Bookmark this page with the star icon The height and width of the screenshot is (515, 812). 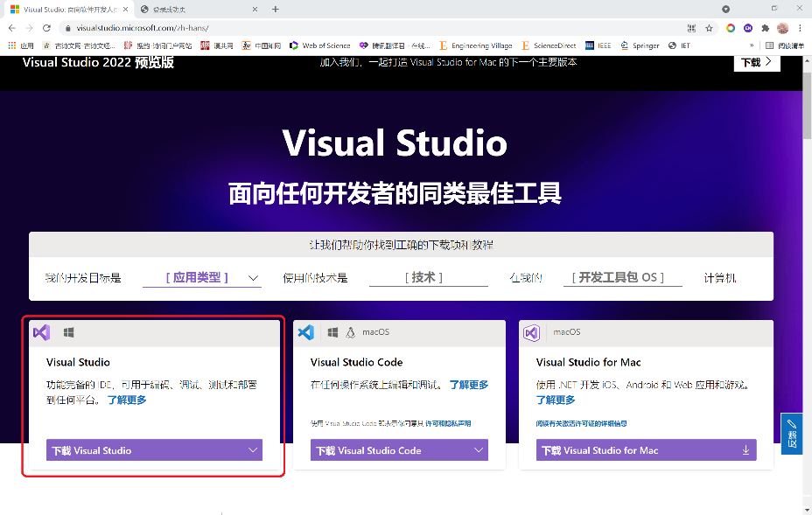709,28
